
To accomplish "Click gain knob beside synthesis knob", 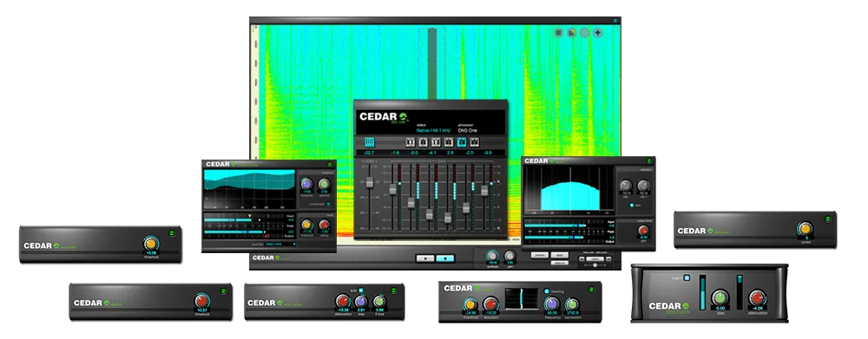I will [x=510, y=256].
